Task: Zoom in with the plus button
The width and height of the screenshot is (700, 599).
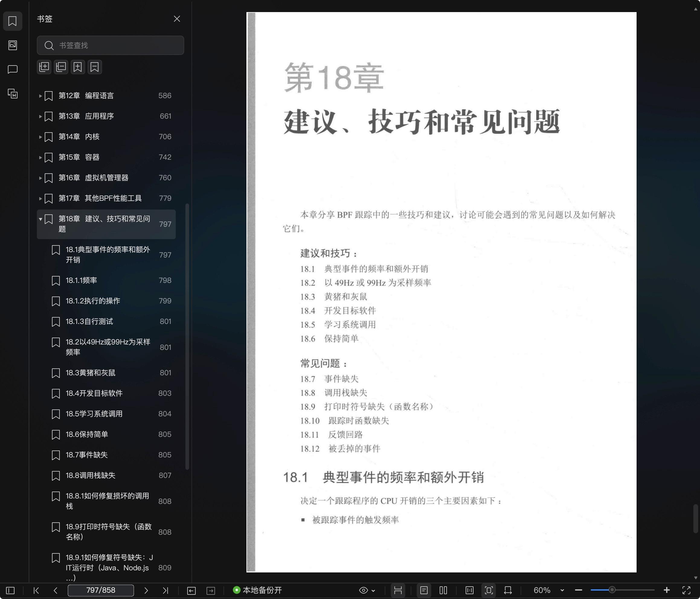Action: 666,590
